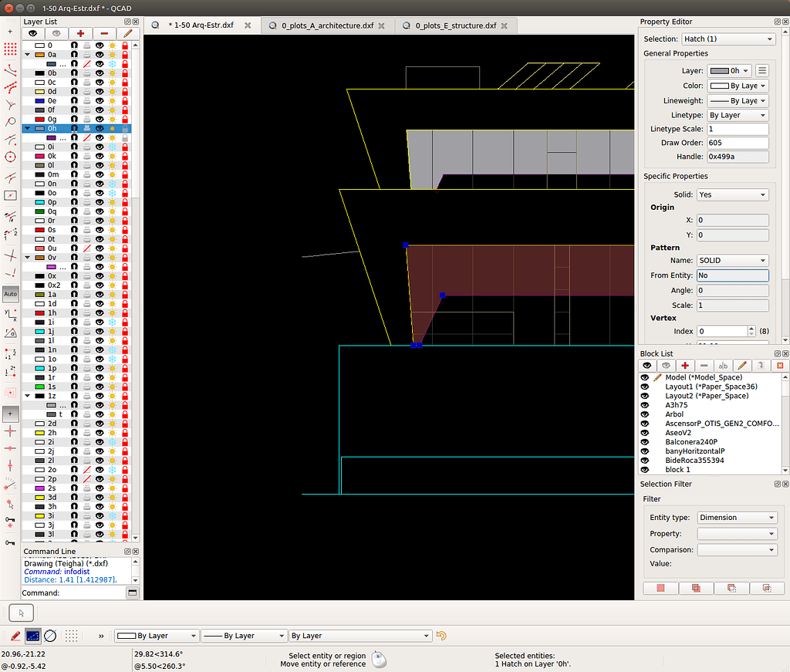Screen dimensions: 790x672
Task: Click Remove Block minus in Block List
Action: pos(704,365)
